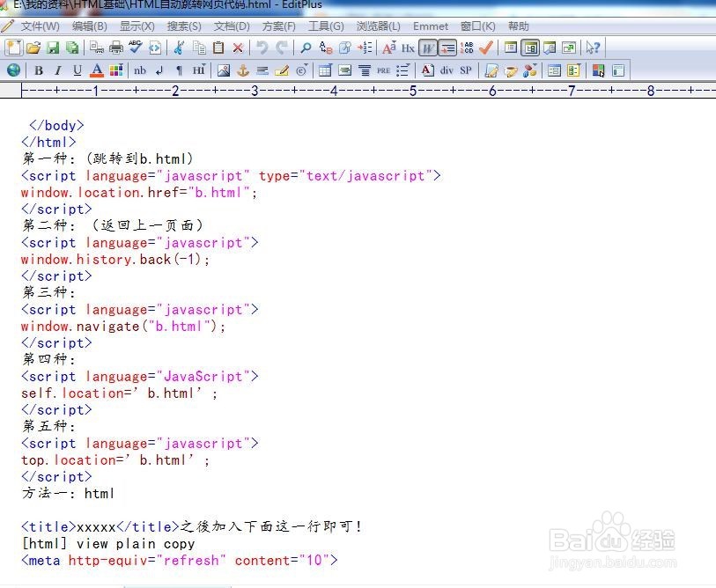Image resolution: width=716 pixels, height=588 pixels.
Task: Open the special characters dropdown with © symbol
Action: point(302,70)
